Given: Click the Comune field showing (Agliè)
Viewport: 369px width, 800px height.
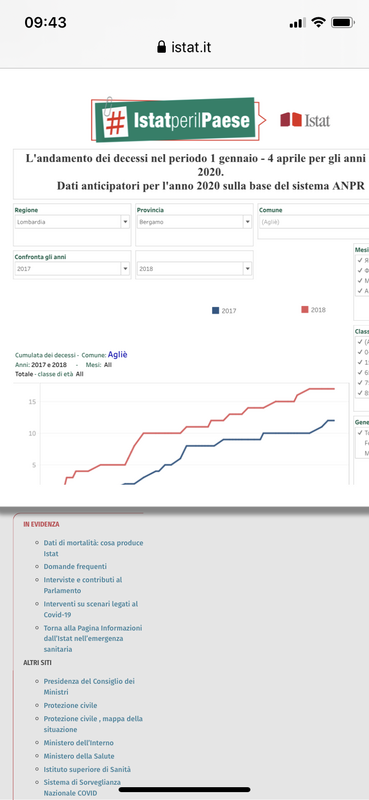Looking at the screenshot, I should (x=313, y=222).
